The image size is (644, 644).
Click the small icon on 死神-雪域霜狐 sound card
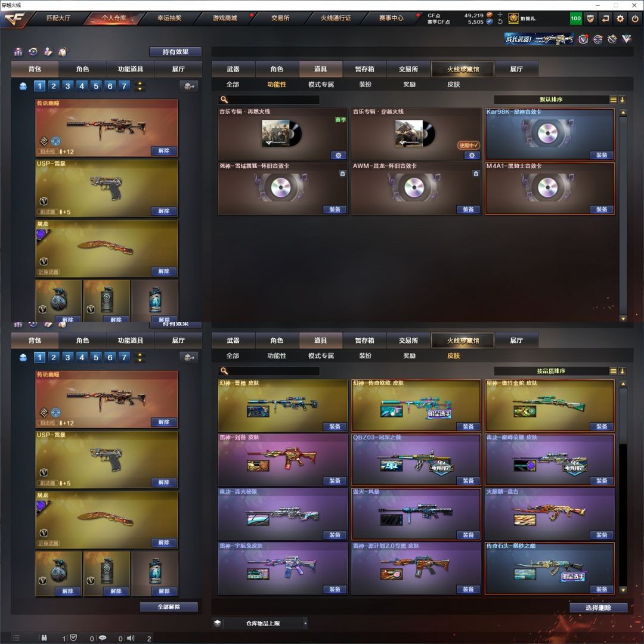[342, 174]
